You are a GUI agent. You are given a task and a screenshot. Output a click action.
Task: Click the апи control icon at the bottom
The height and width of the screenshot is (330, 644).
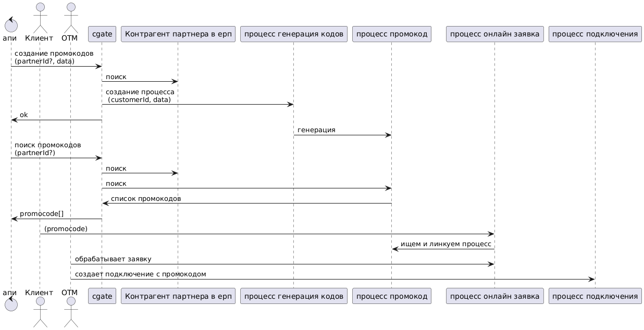tap(10, 303)
